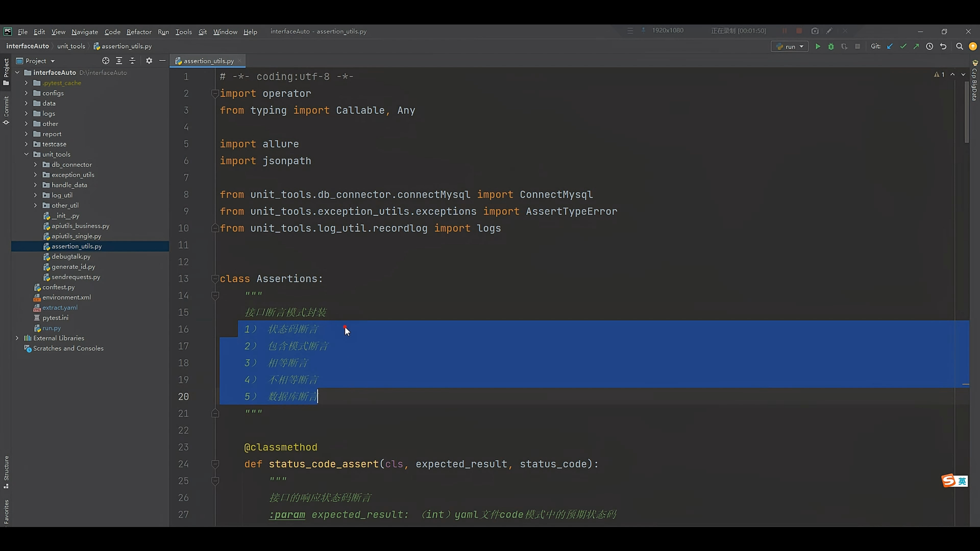Select opened file locate icon in Project panel
Screen dimensions: 980x551
pyautogui.click(x=106, y=61)
